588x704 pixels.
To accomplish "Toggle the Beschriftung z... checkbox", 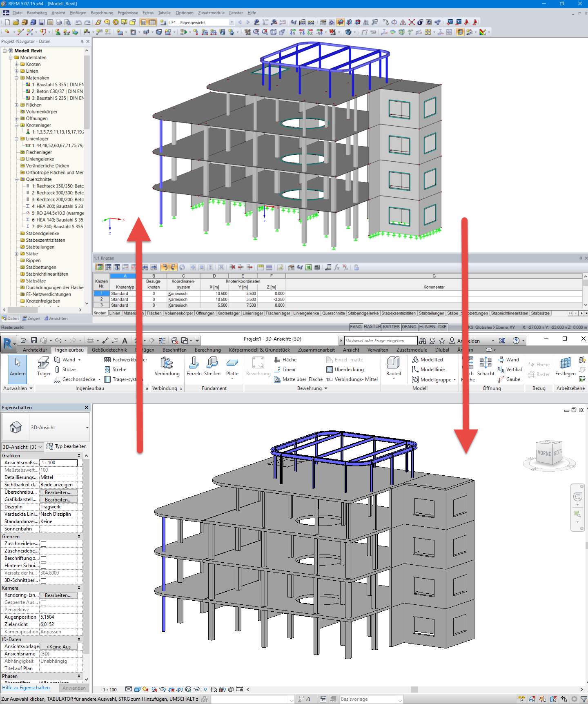I will click(43, 559).
